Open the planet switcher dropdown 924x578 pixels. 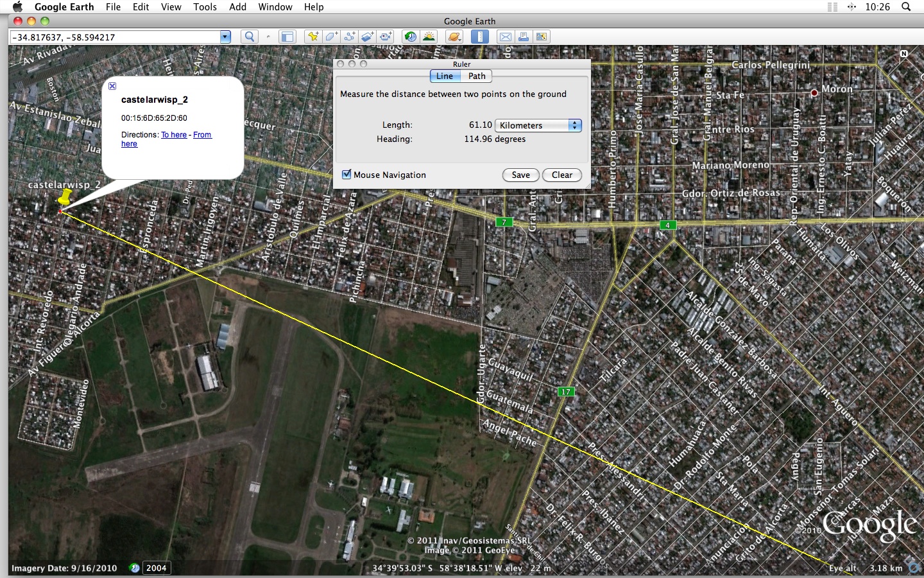click(x=454, y=37)
